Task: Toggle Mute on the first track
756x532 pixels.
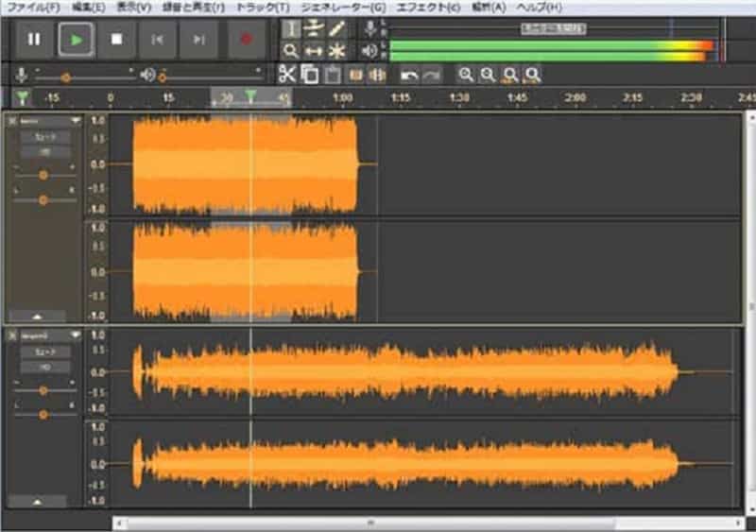Action: (44, 137)
